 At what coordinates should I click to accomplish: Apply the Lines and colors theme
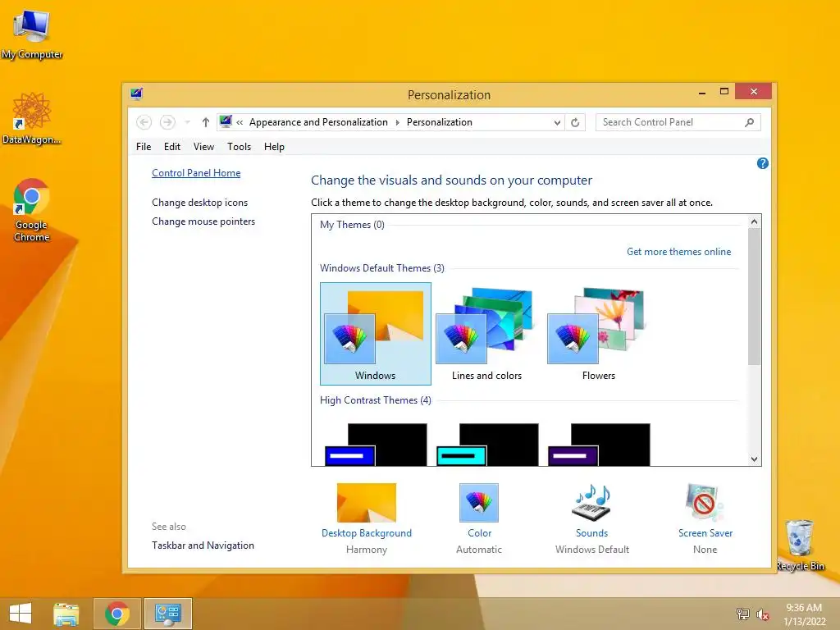click(x=486, y=334)
